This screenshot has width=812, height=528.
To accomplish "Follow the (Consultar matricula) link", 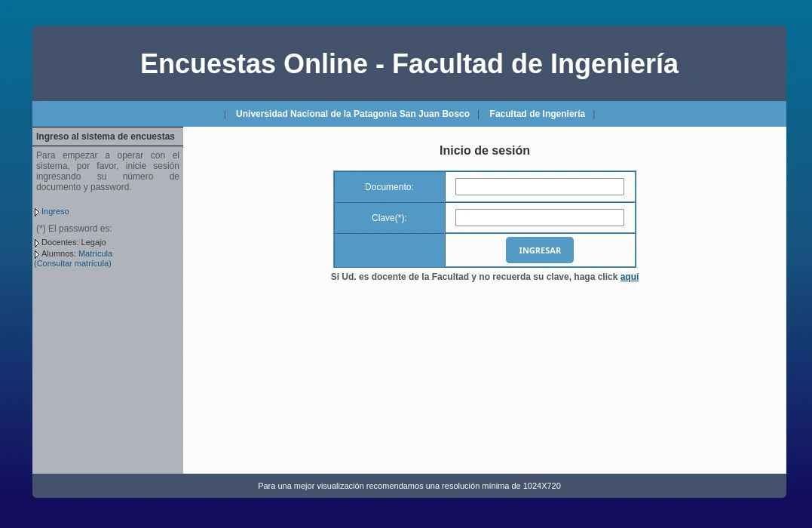I will tap(72, 263).
